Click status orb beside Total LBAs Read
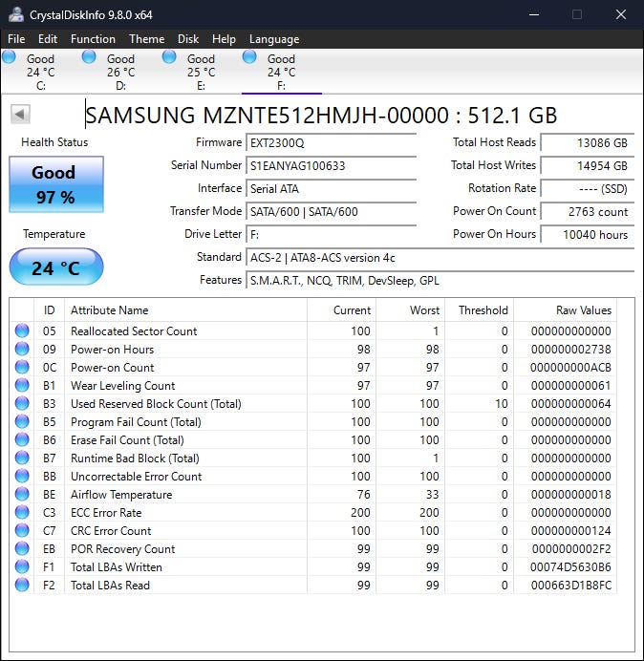 click(x=22, y=586)
